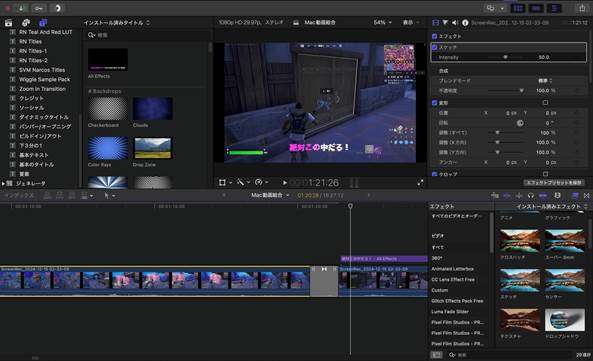Open the Video inspector tab icon
Viewport: 593px width, 361px height.
pos(436,23)
